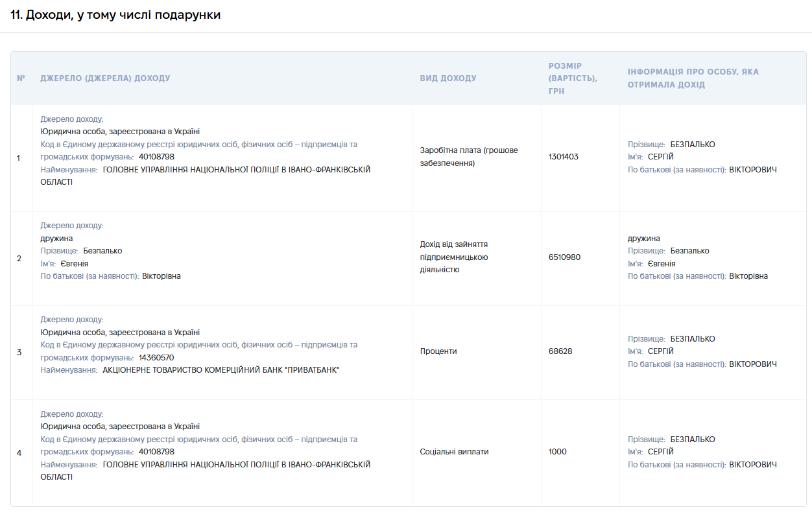Click the '№' column header
Viewport: 812px width, 516px height.
(21, 78)
